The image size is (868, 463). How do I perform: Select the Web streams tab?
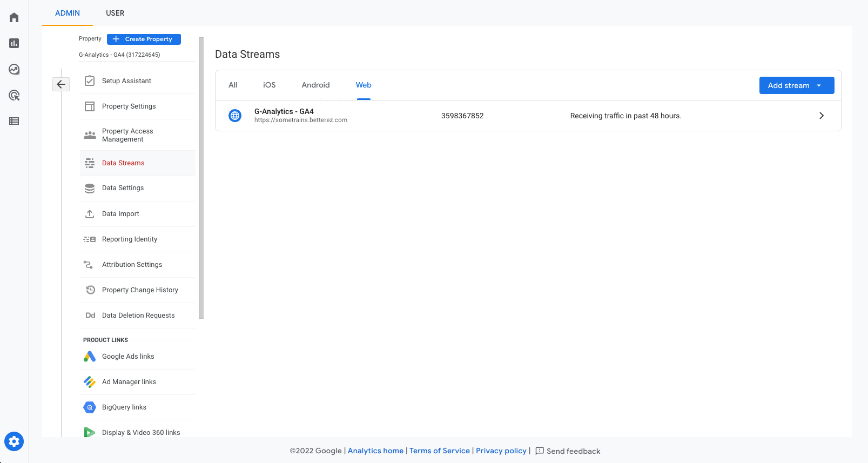pyautogui.click(x=364, y=85)
